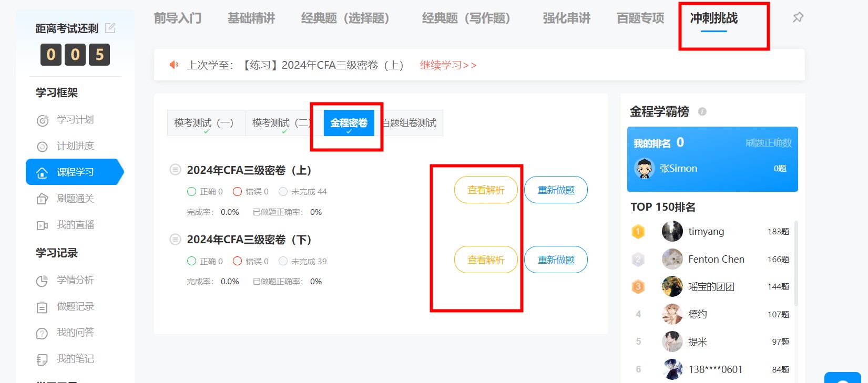
Task: Click 查看解析 for 2024年CFA三级密卷（上）
Action: [486, 190]
